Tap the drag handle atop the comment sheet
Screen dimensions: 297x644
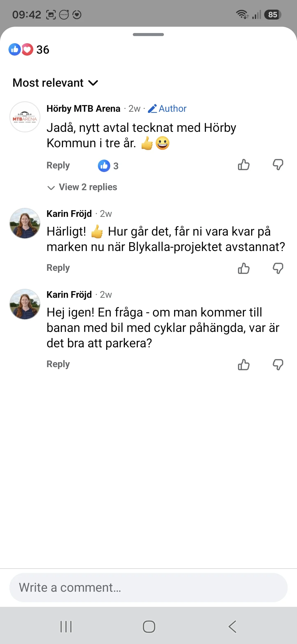coord(148,35)
